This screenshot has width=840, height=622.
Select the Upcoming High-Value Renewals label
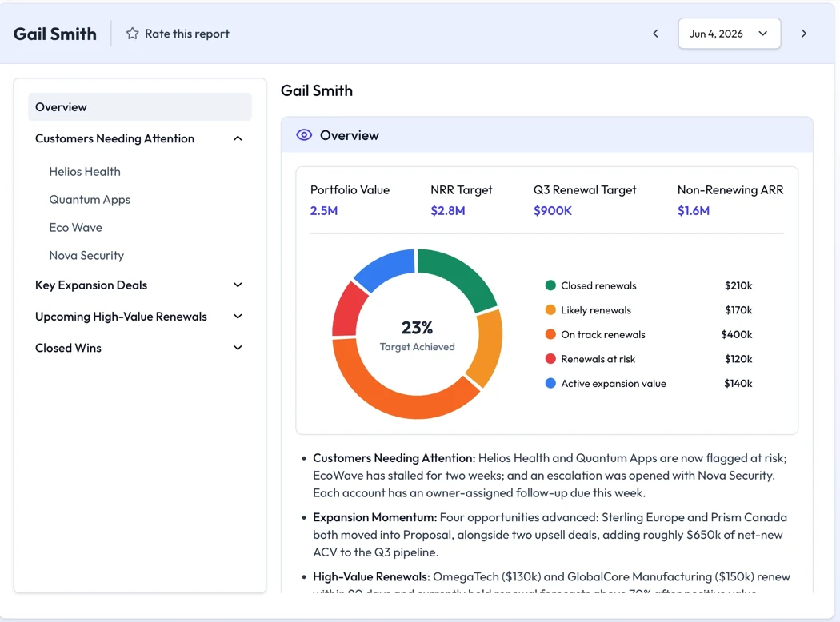point(121,317)
